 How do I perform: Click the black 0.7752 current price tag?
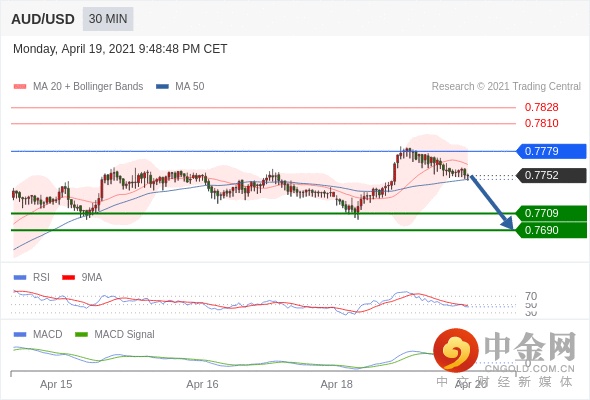tap(551, 175)
